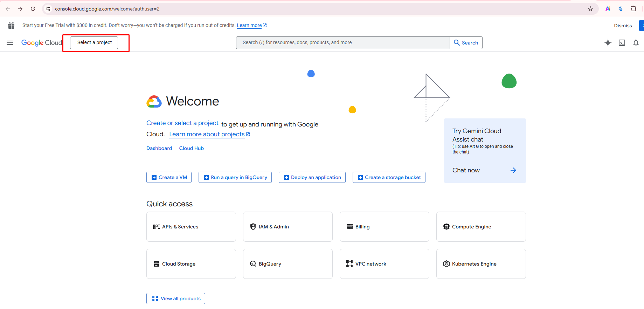Reload the page in the browser
This screenshot has width=644, height=309.
click(x=33, y=9)
